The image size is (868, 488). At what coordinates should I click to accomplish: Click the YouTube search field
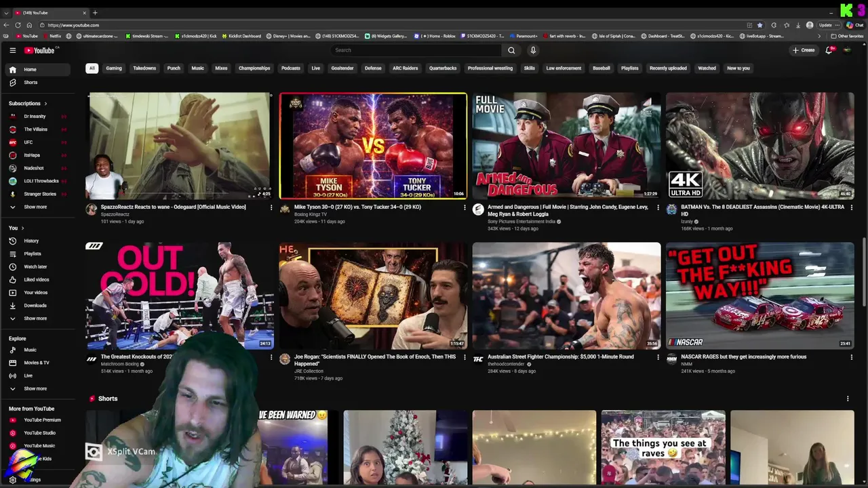[417, 50]
